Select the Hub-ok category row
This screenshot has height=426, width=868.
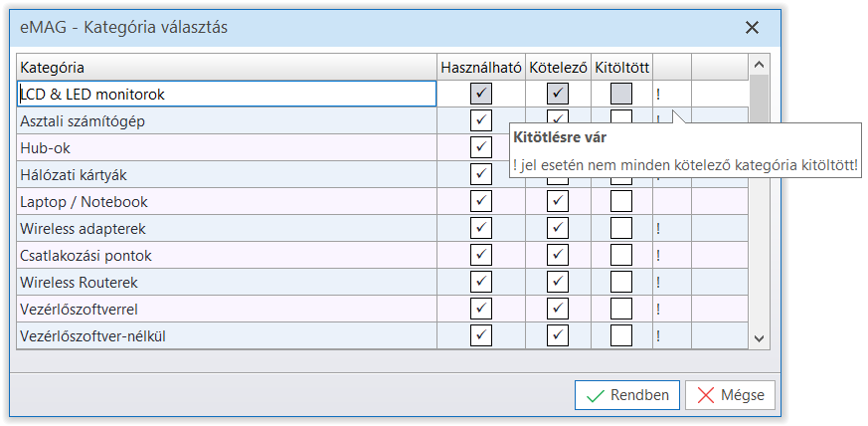227,148
